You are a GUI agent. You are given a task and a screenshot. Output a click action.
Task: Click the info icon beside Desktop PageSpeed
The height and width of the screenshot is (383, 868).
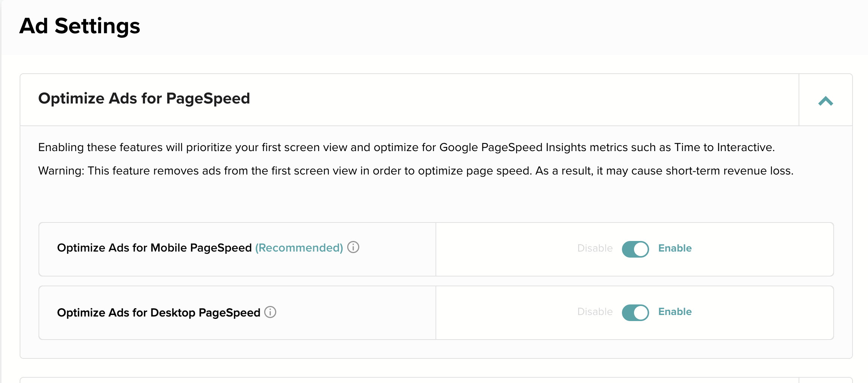point(270,312)
